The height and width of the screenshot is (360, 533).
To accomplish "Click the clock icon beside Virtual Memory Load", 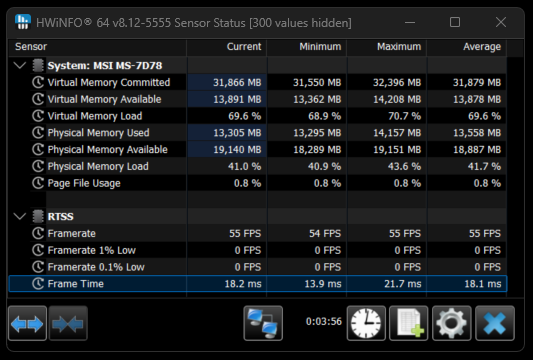I will tap(38, 116).
